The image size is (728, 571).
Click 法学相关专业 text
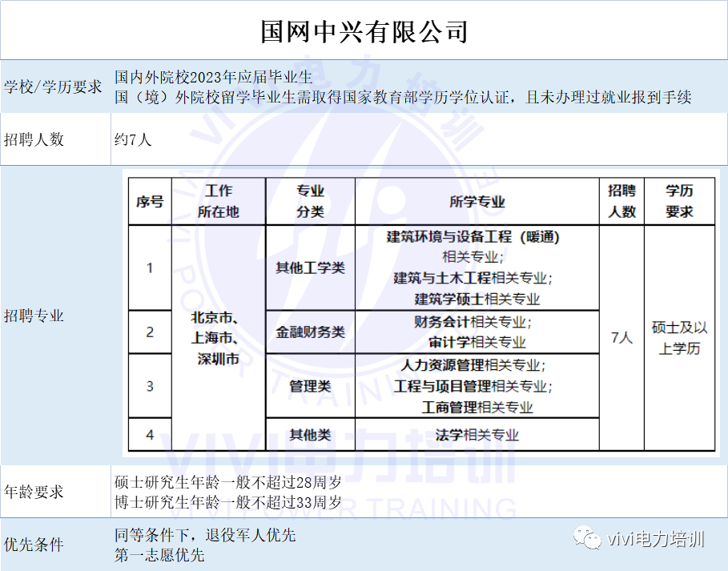(477, 435)
